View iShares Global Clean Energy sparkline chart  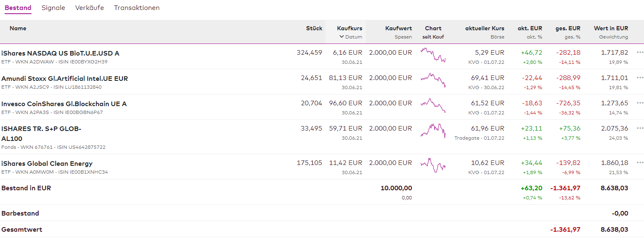[x=433, y=165]
